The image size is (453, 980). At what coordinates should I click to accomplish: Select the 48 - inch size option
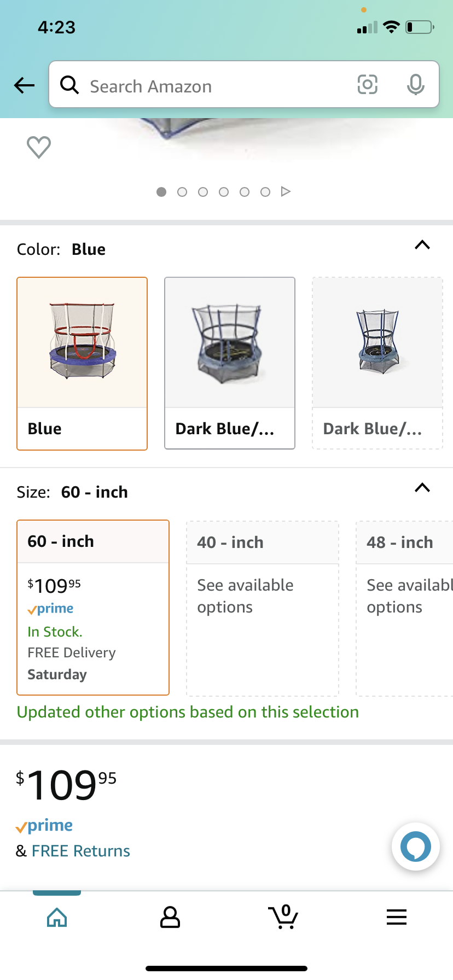tap(405, 607)
